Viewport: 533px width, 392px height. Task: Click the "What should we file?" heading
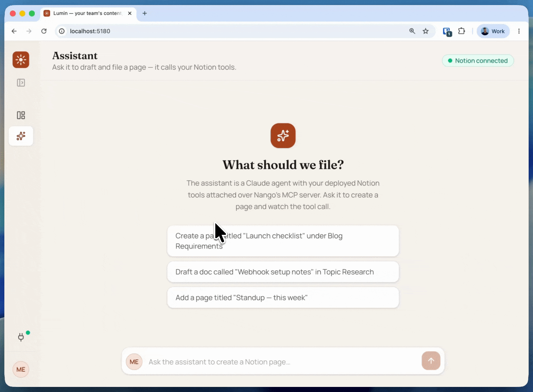pyautogui.click(x=283, y=165)
